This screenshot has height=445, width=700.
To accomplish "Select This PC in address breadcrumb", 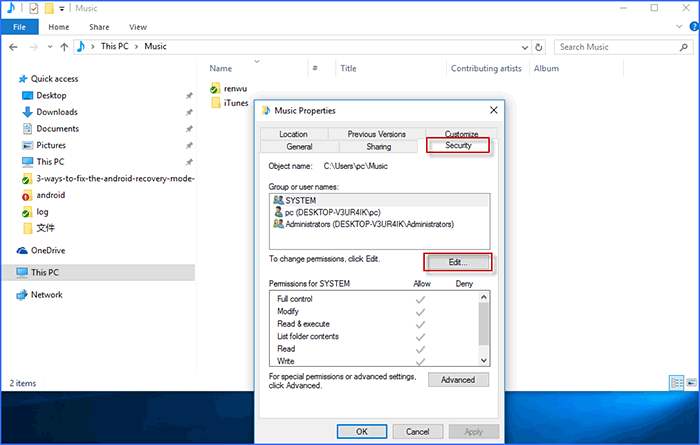I will pos(114,46).
